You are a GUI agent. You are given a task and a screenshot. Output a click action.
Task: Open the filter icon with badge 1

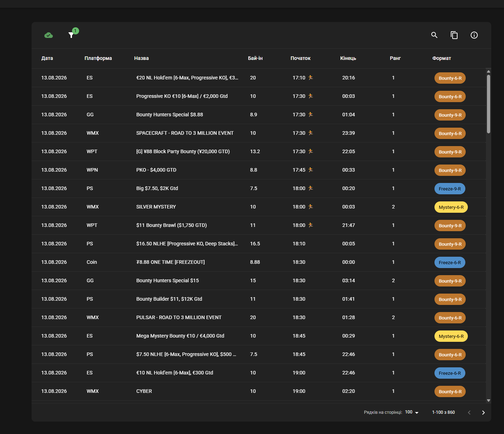[71, 35]
